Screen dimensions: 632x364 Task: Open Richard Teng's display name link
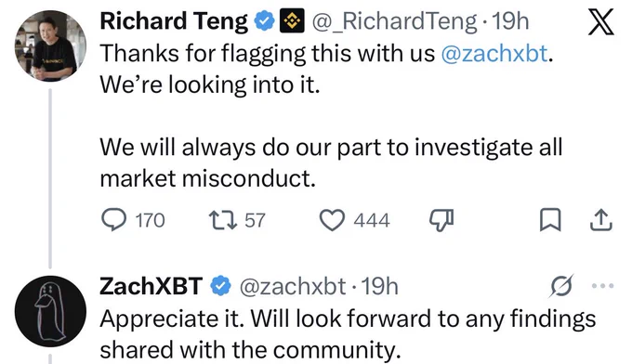pyautogui.click(x=174, y=21)
